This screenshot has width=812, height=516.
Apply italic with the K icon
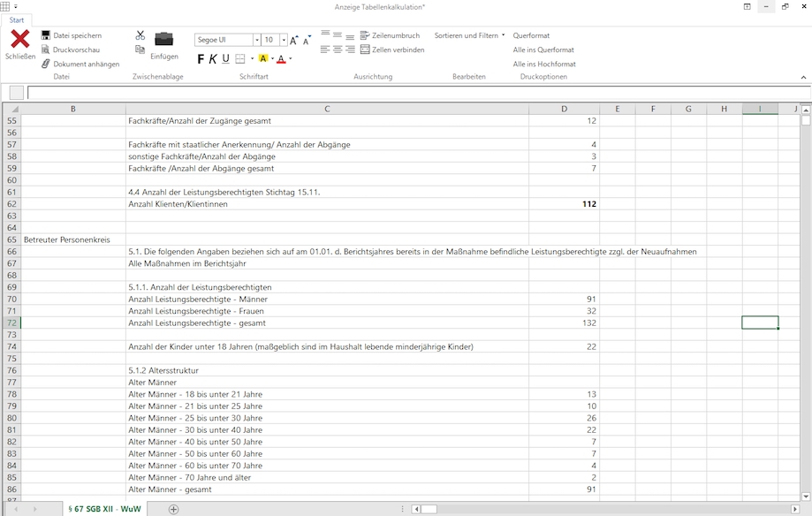tap(213, 59)
